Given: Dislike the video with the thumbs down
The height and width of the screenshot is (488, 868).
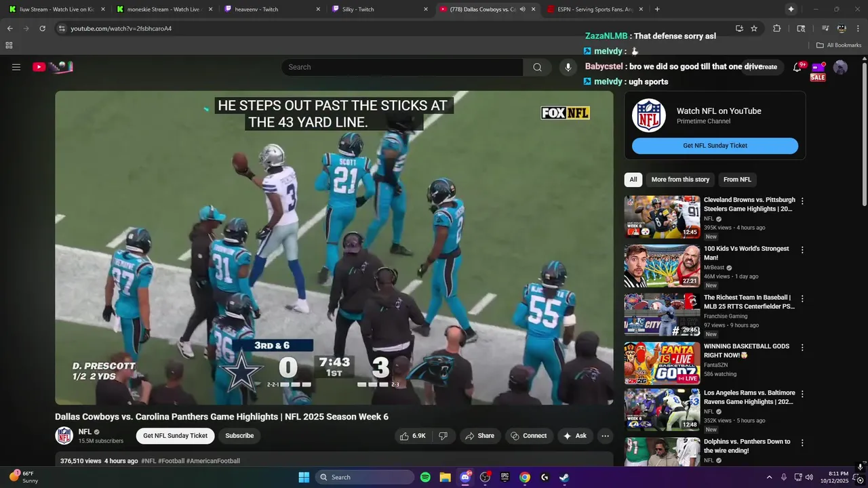Looking at the screenshot, I should pos(443,436).
